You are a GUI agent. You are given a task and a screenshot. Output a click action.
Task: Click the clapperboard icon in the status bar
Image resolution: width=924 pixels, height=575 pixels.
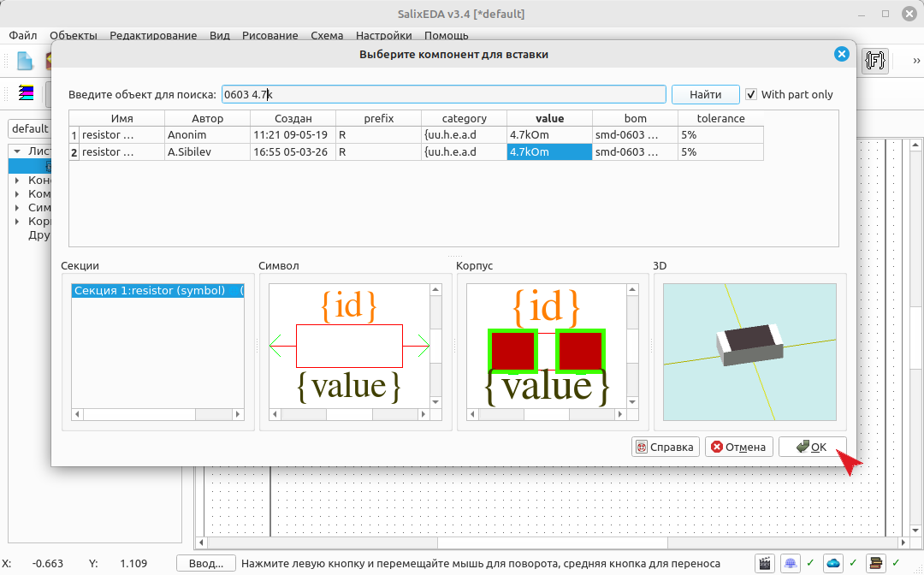tap(764, 563)
